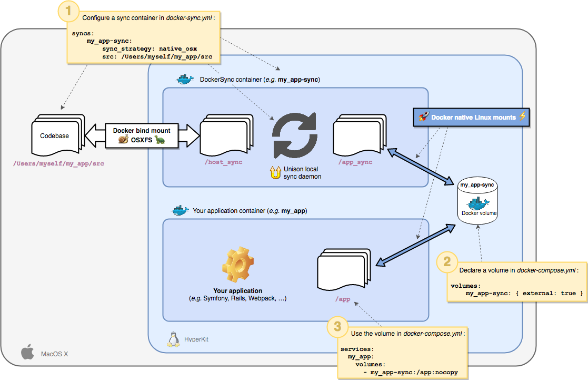Select the yellow step 3 circle

[337, 326]
